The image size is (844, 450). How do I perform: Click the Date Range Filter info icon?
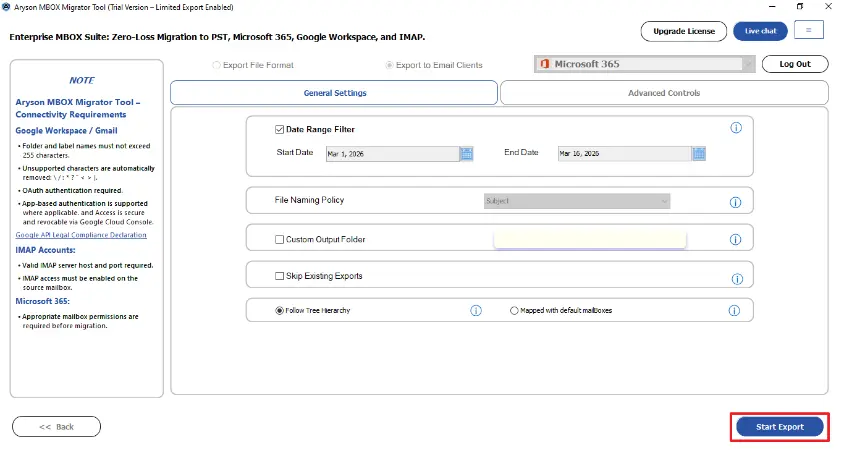point(736,128)
